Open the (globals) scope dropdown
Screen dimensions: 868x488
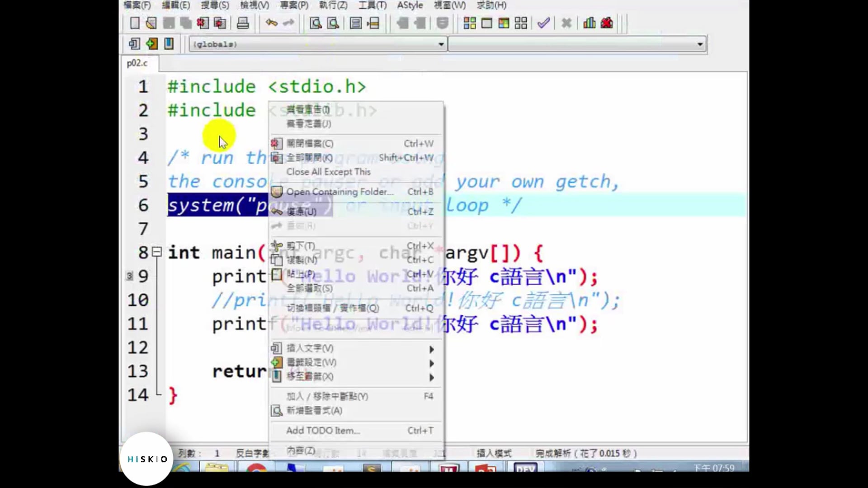[x=441, y=44]
